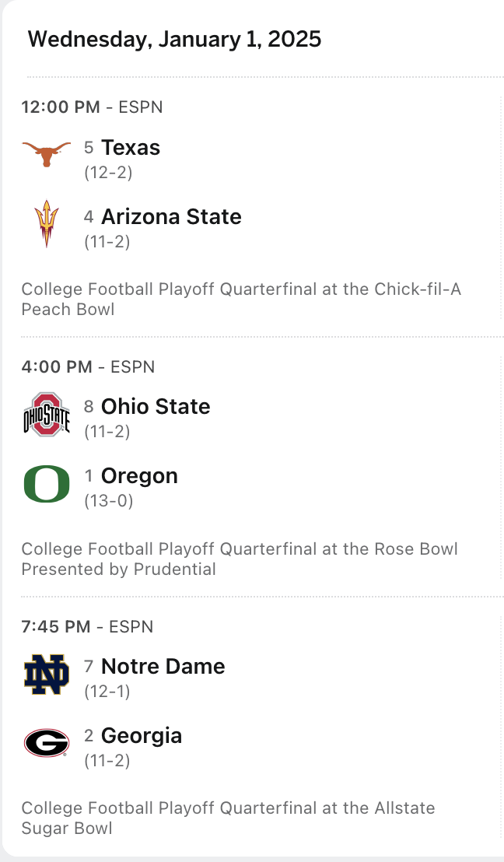Image resolution: width=504 pixels, height=862 pixels.
Task: Click Oregon's (13-0) record
Action: [x=108, y=501]
